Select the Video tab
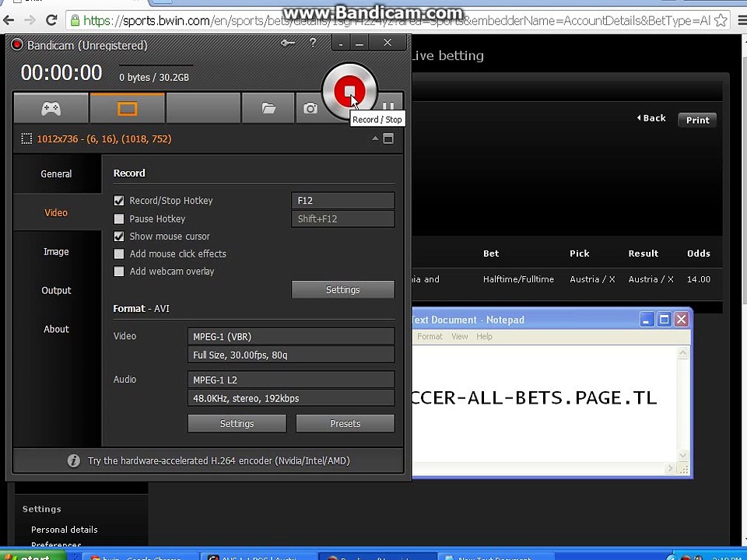This screenshot has height=560, width=747. click(x=56, y=213)
